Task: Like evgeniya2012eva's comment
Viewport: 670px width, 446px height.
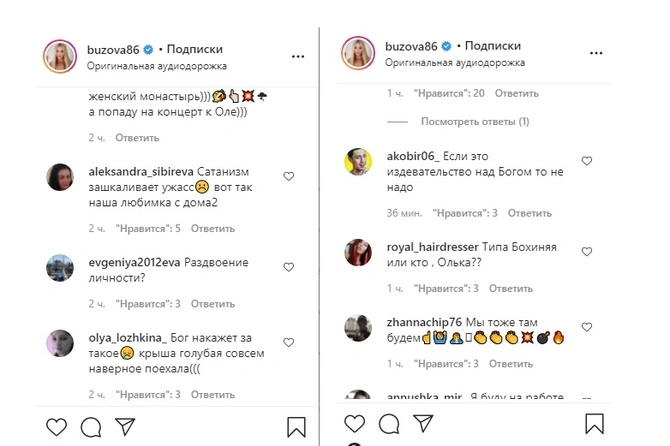Action: pos(289,267)
